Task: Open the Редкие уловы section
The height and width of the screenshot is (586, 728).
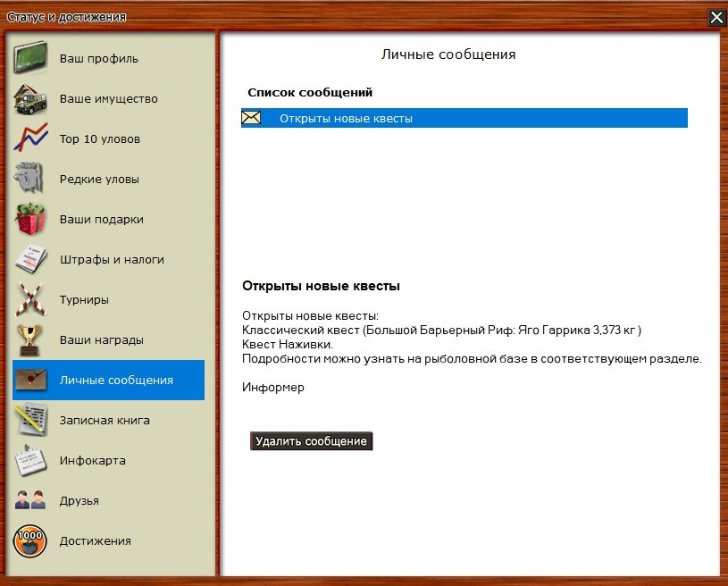Action: click(99, 180)
